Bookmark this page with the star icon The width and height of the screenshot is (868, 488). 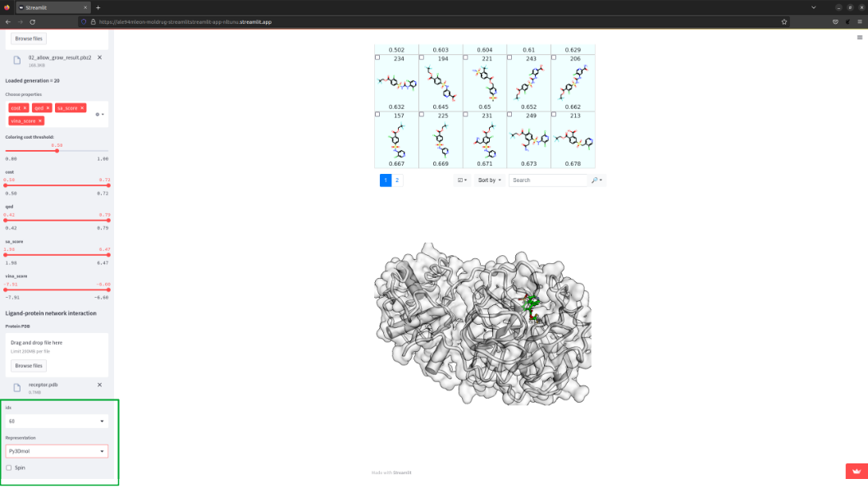click(x=783, y=22)
